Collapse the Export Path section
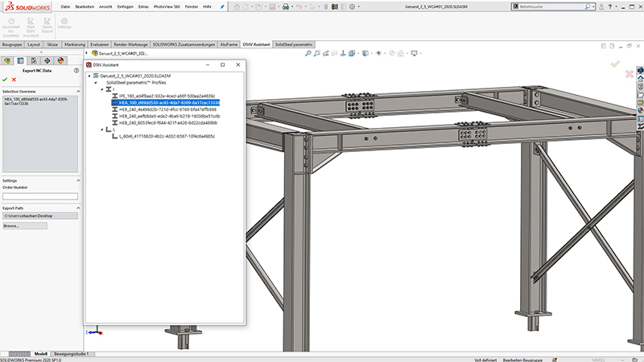644x362 pixels. tap(78, 208)
